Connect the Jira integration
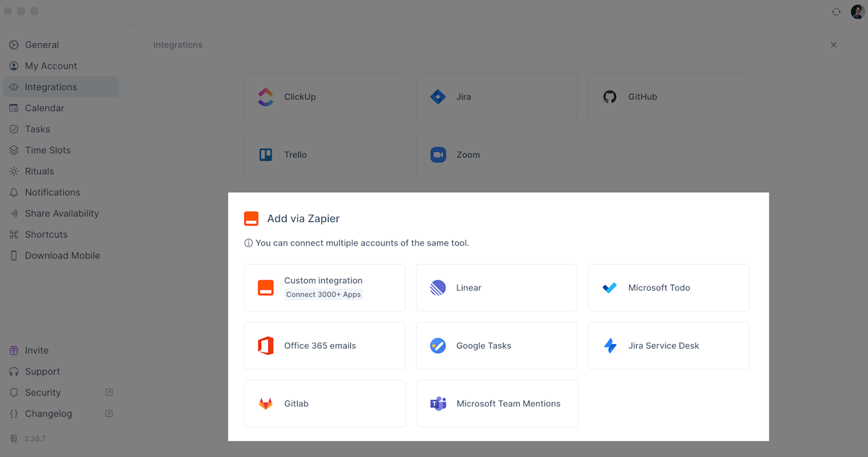The width and height of the screenshot is (868, 457). coord(497,97)
